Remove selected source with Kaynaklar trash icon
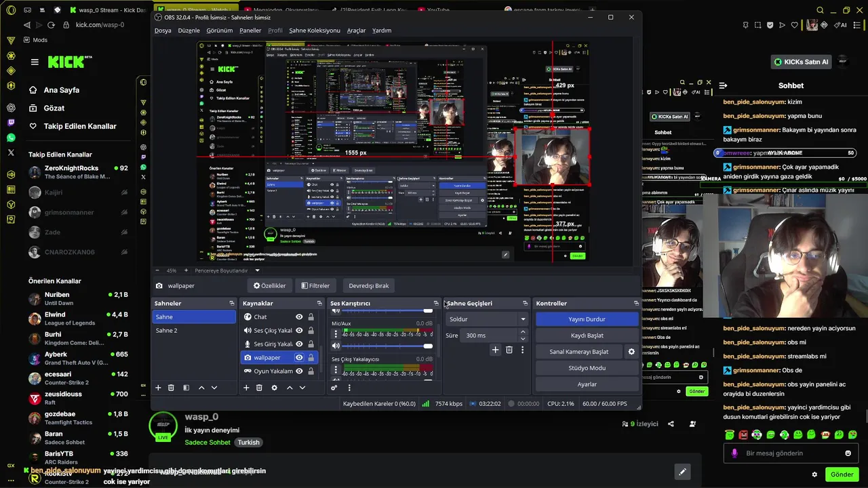 tap(259, 388)
